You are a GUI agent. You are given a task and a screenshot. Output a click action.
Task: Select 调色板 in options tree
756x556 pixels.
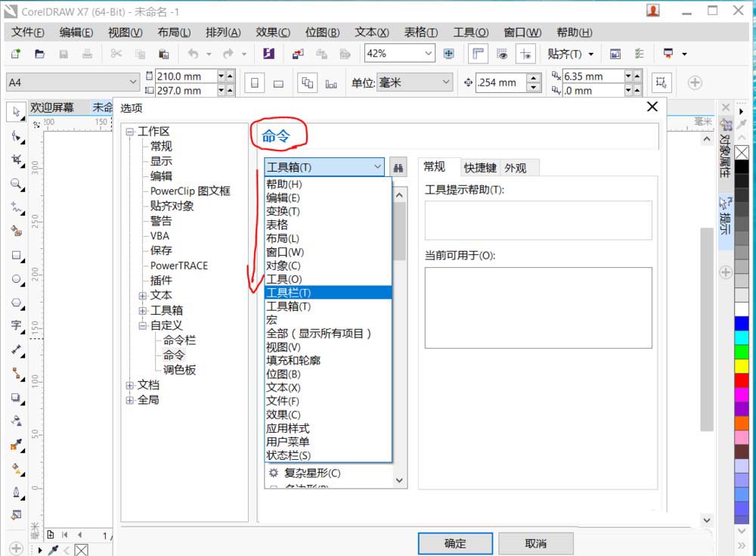(x=179, y=370)
